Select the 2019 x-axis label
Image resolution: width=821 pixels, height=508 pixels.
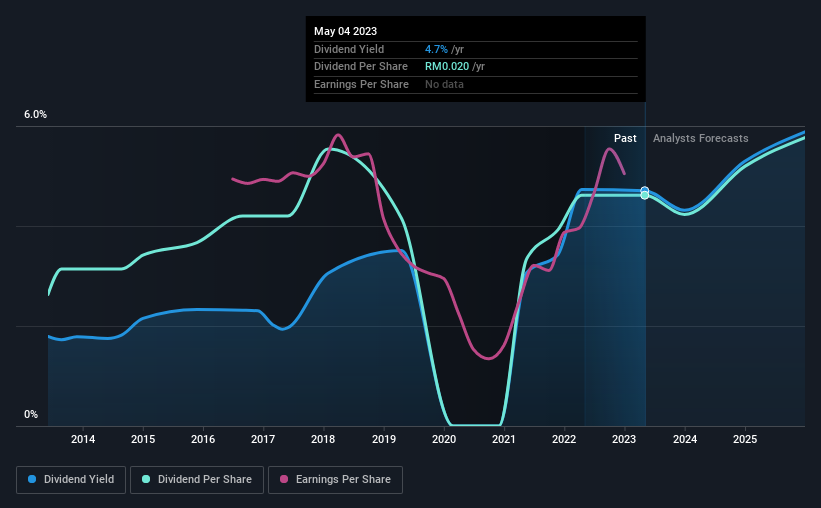click(384, 439)
